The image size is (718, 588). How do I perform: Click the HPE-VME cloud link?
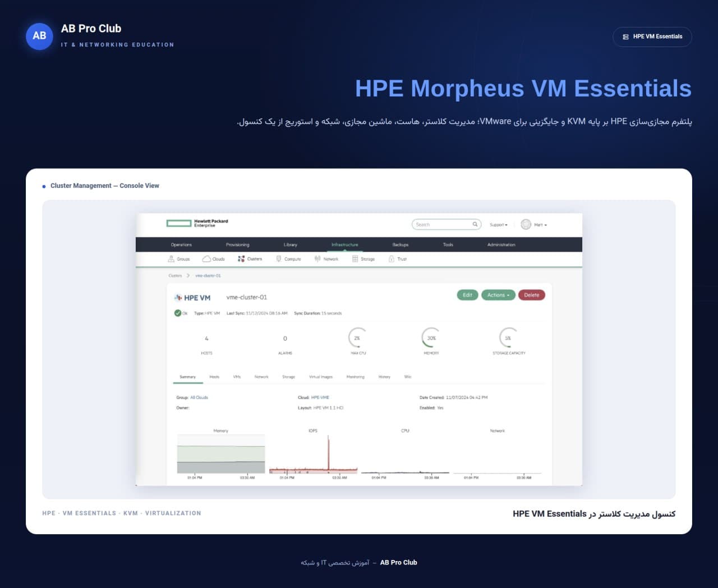tap(320, 397)
